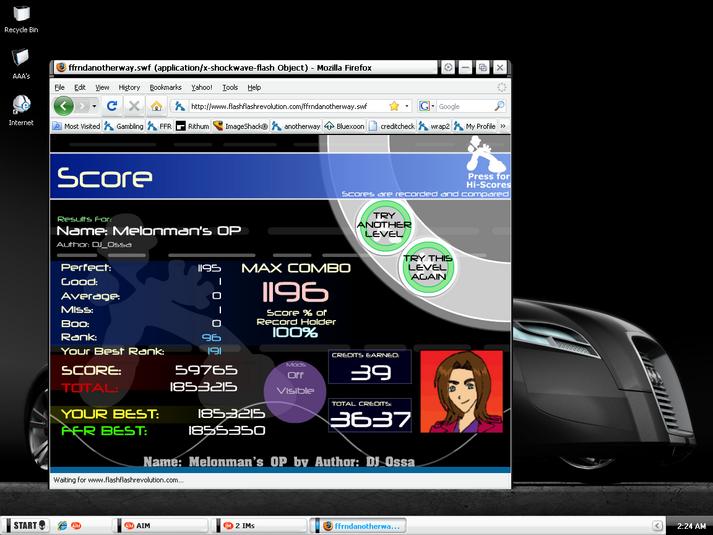
Task: Expand the bookmarks toolbar overflow chevron
Action: click(x=503, y=126)
